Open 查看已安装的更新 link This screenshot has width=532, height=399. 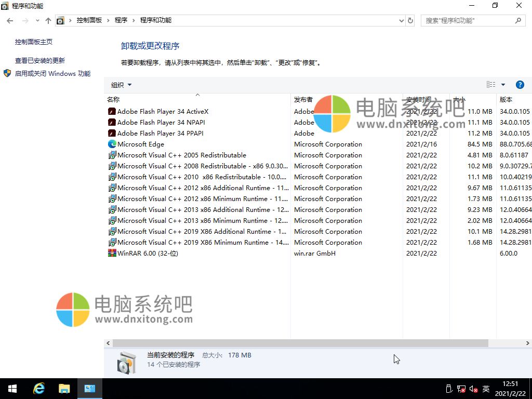pos(40,60)
